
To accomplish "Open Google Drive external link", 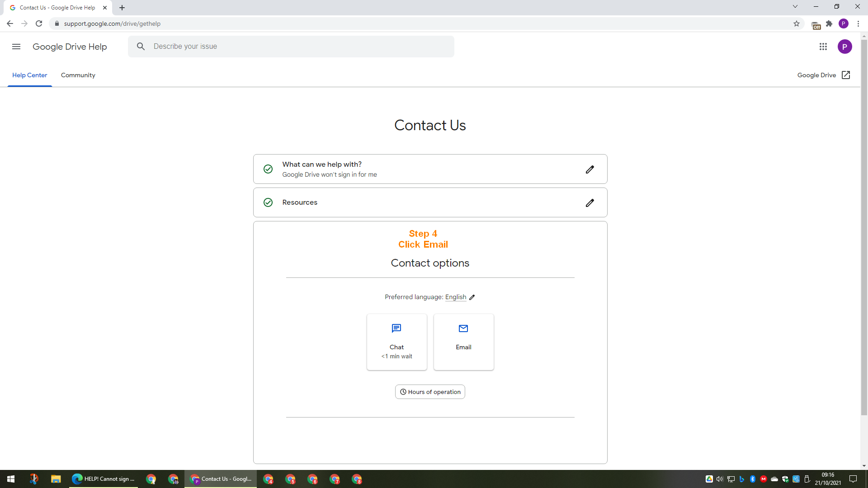I will pos(824,75).
